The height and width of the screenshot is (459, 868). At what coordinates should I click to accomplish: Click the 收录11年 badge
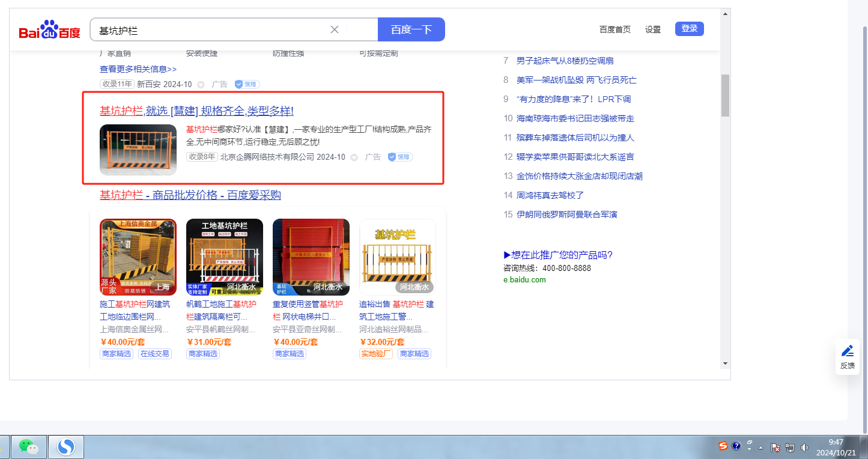(x=117, y=84)
